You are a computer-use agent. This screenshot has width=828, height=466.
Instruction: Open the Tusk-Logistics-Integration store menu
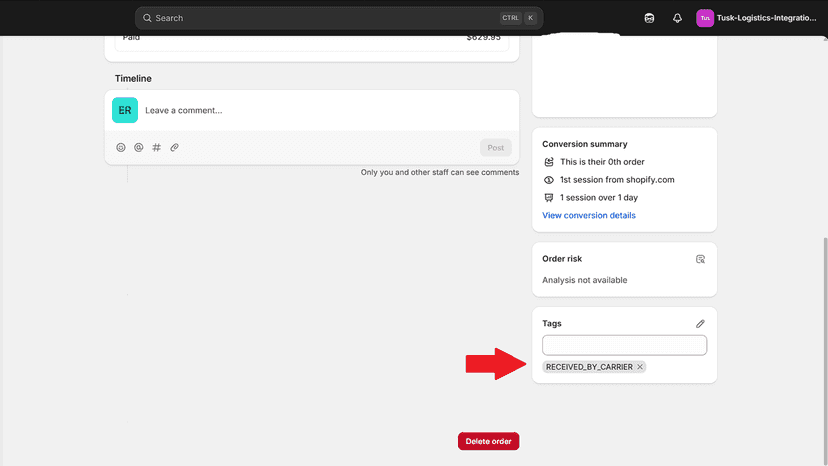(756, 18)
